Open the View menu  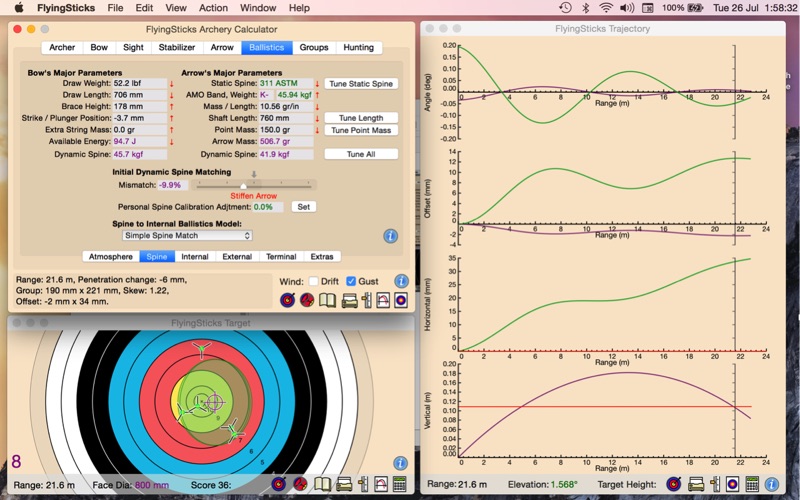click(x=176, y=8)
